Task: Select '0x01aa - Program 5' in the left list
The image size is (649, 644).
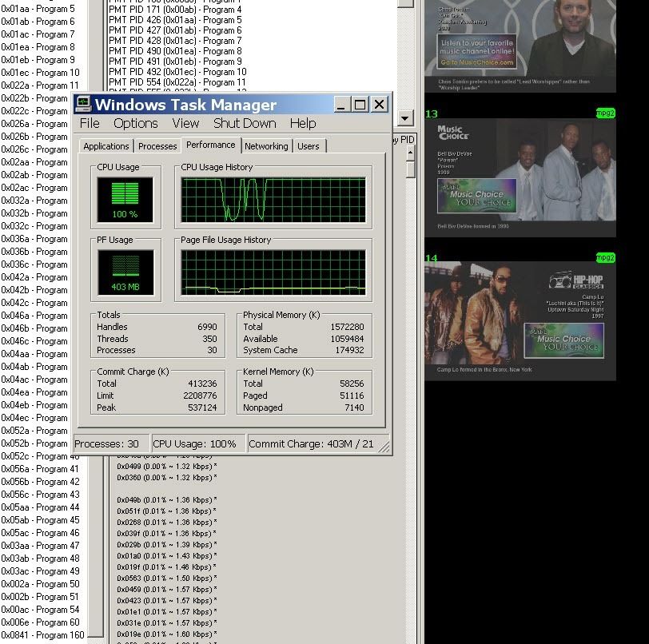Action: (38, 9)
